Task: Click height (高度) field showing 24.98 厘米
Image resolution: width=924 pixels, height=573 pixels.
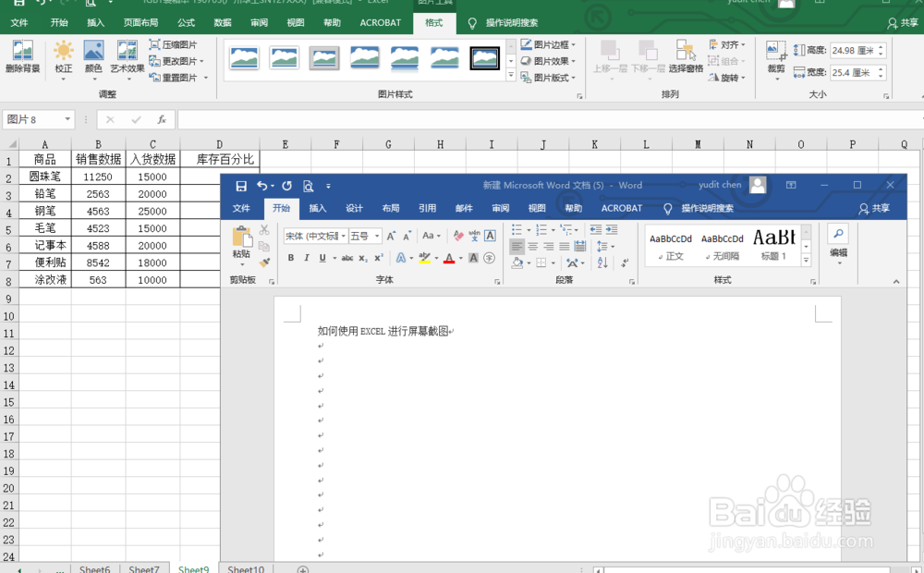Action: point(853,51)
